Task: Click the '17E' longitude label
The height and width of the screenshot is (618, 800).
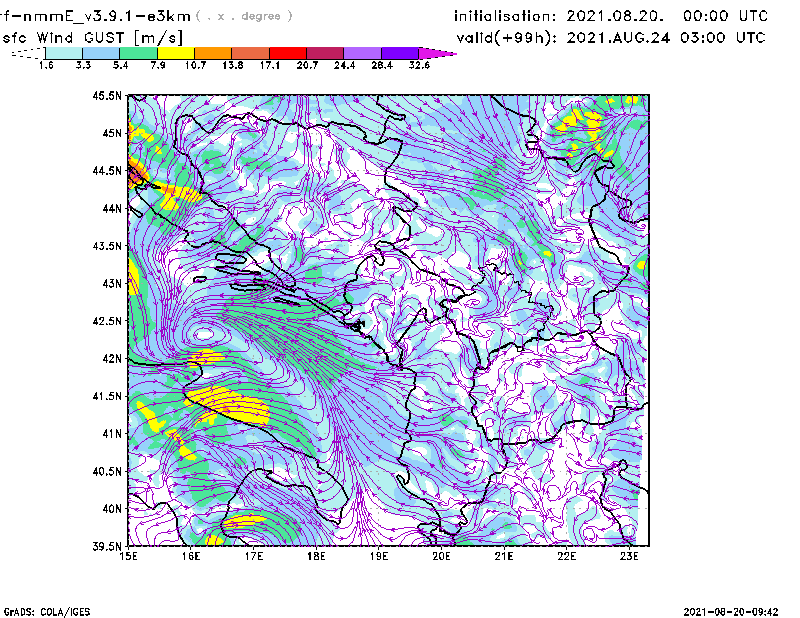Action: pyautogui.click(x=254, y=556)
